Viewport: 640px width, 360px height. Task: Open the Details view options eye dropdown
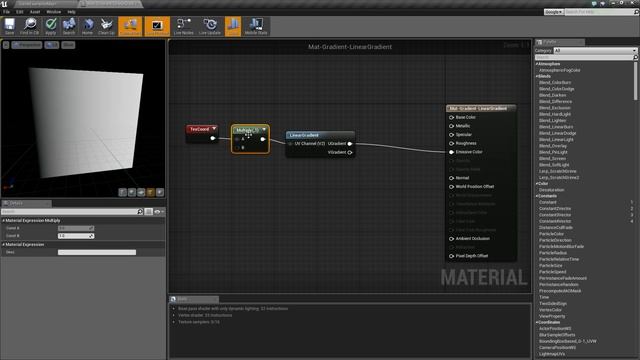159,211
